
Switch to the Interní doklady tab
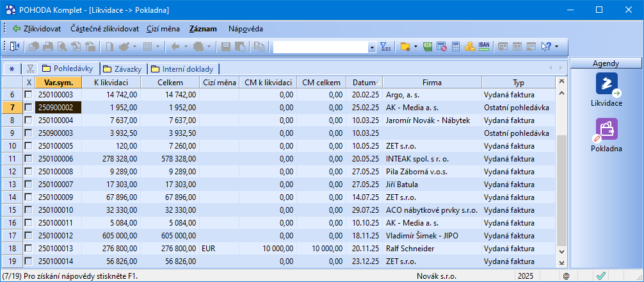pyautogui.click(x=184, y=69)
